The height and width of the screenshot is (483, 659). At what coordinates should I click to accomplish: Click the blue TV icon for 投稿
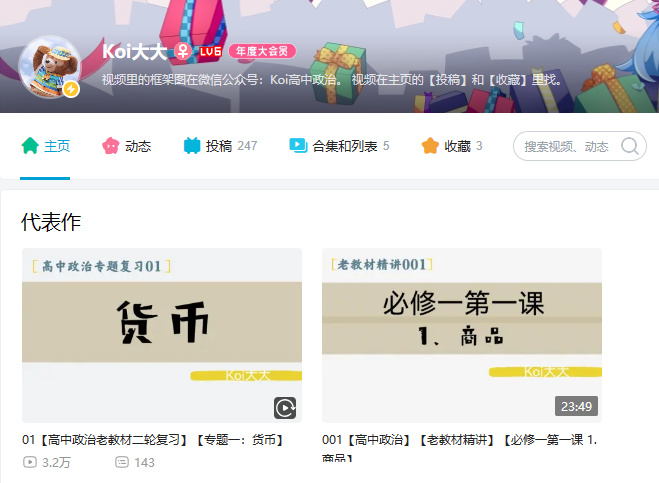pyautogui.click(x=192, y=146)
